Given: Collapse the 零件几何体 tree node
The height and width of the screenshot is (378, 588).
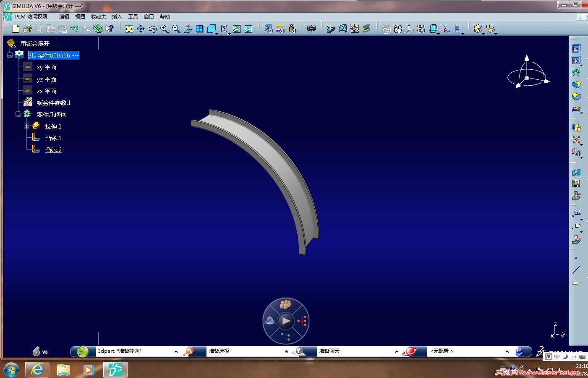Looking at the screenshot, I should tap(18, 114).
